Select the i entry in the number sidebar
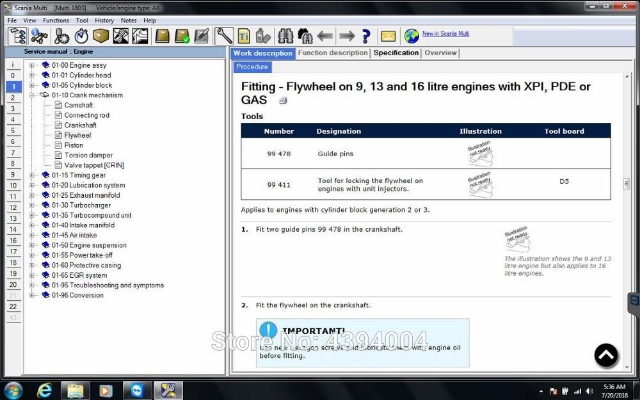The height and width of the screenshot is (400, 640). (x=13, y=64)
